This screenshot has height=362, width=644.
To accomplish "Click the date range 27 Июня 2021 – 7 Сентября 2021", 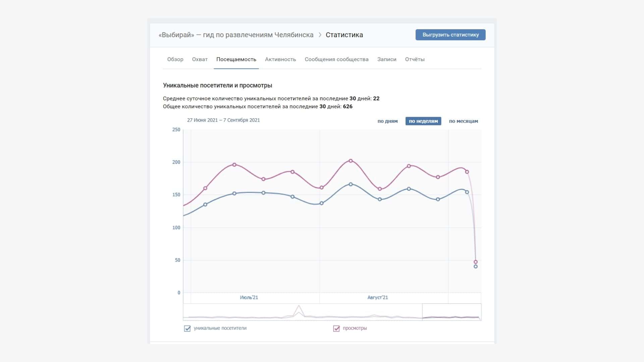I will click(223, 120).
